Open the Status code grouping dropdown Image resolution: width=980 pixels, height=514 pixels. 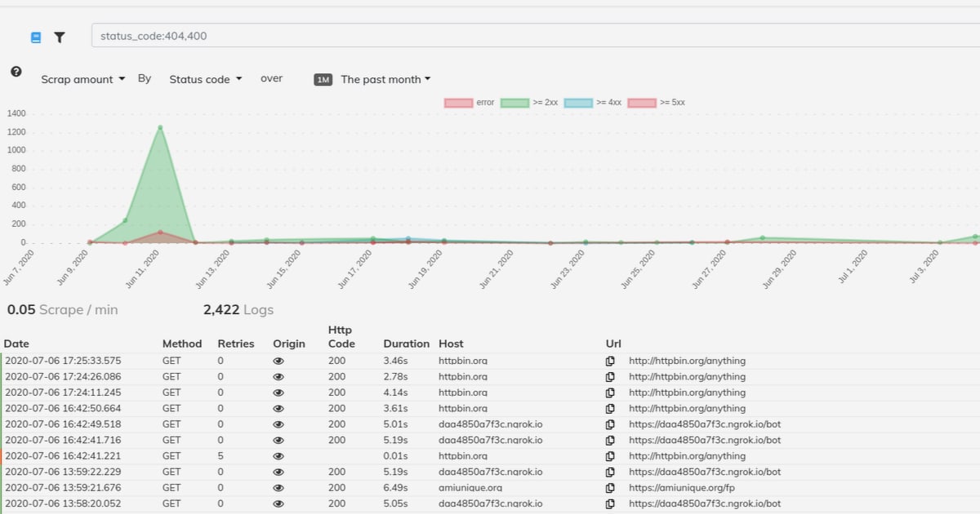[x=206, y=80]
